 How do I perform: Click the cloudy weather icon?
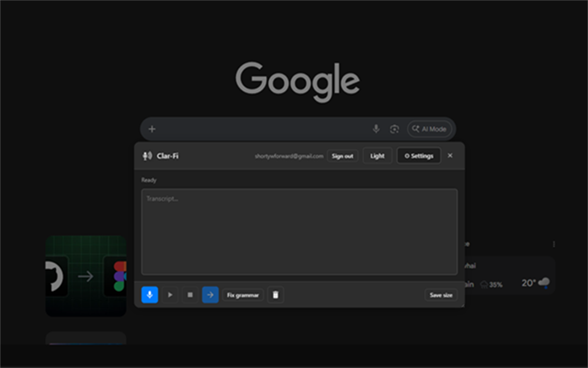point(544,283)
